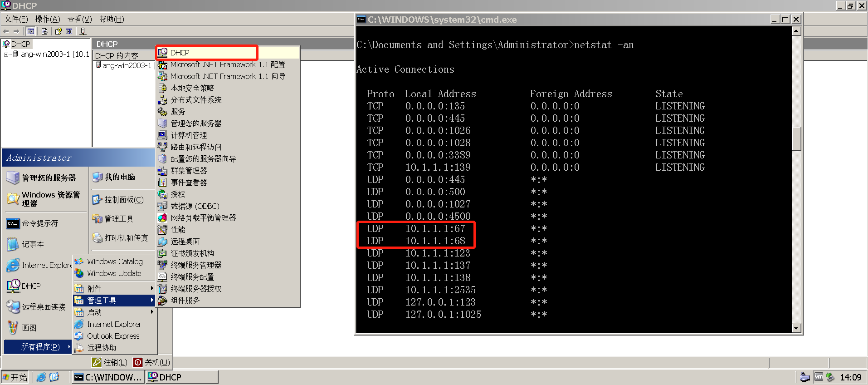Expand the ang-win2003-1 server node
This screenshot has width=868, height=385.
coord(6,54)
